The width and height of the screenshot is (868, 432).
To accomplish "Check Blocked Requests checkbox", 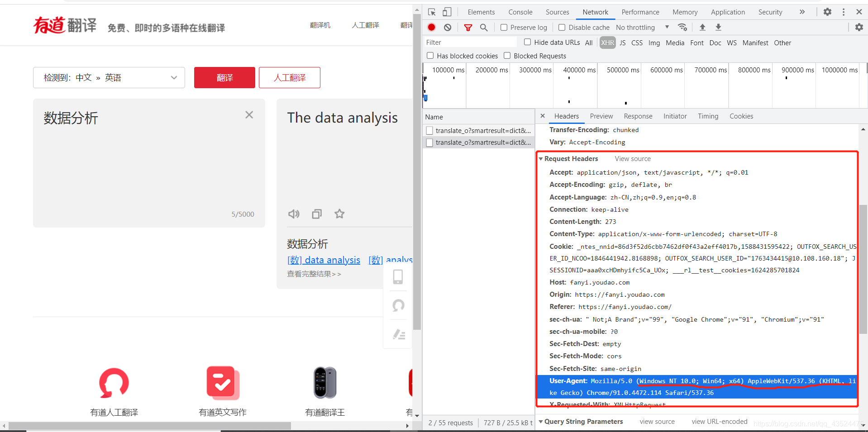I will coord(507,56).
